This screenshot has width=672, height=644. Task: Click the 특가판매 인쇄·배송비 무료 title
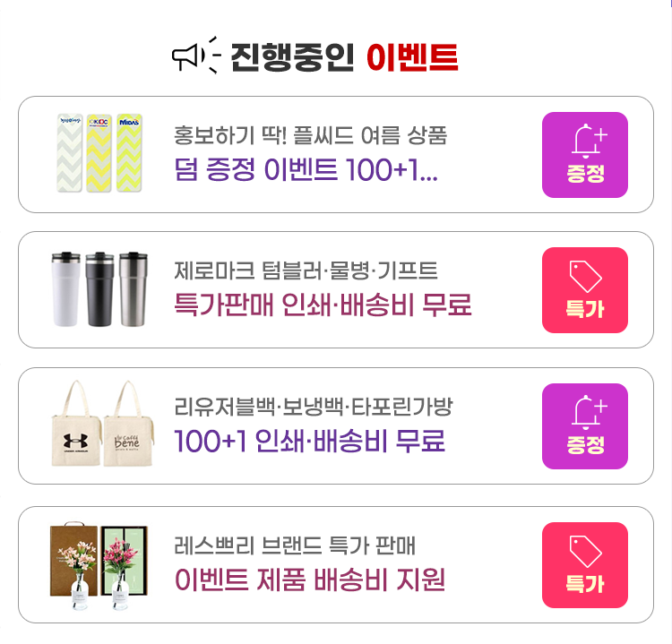coord(323,305)
